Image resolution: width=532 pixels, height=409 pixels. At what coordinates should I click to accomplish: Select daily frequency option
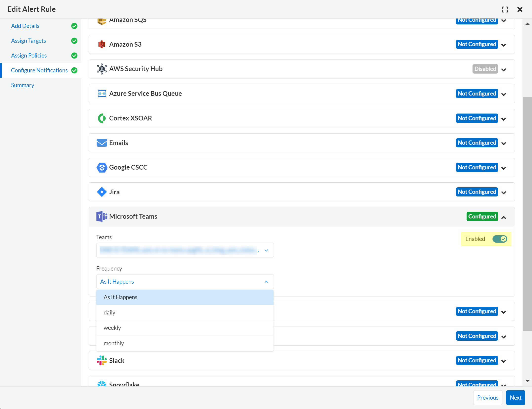tap(185, 312)
